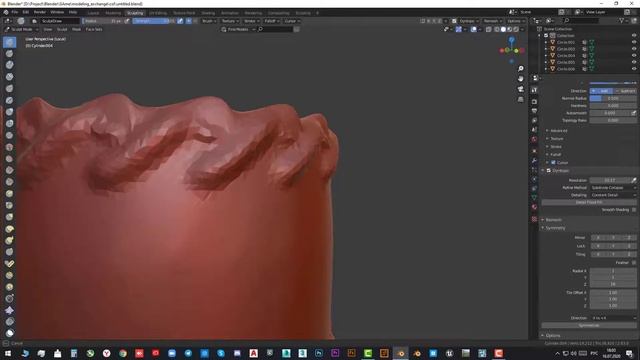Toggle Lock Y axis
This screenshot has height=360, width=640.
tap(613, 246)
